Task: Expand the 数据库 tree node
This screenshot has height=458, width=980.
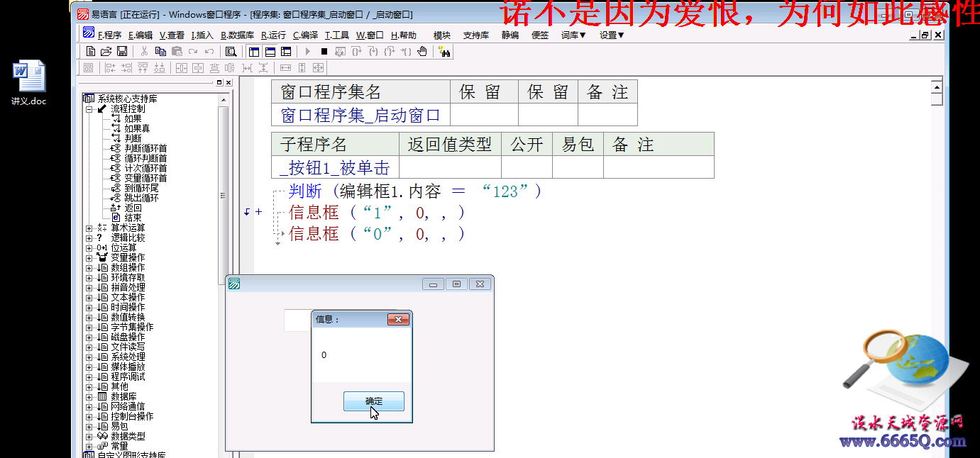Action: click(89, 397)
